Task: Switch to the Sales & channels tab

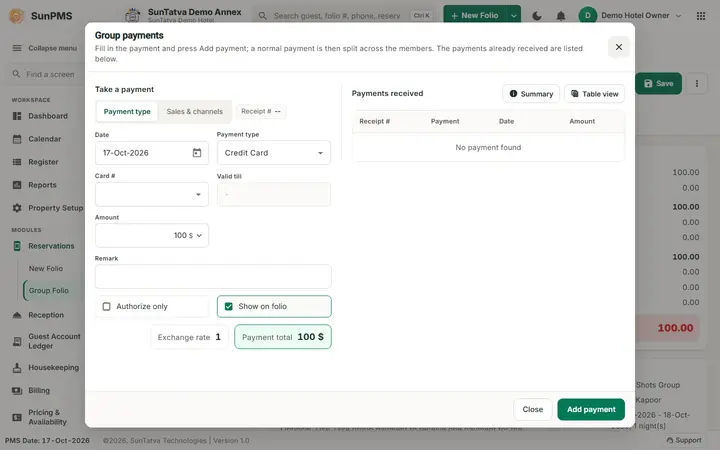Action: pos(194,112)
